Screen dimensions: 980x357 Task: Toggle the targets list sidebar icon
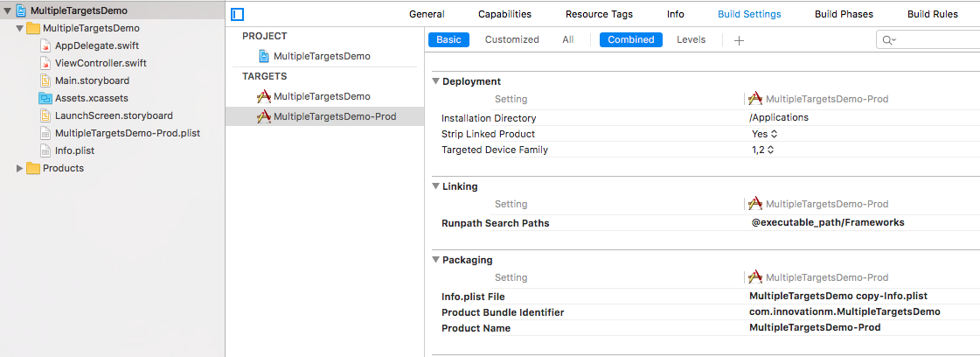point(238,15)
